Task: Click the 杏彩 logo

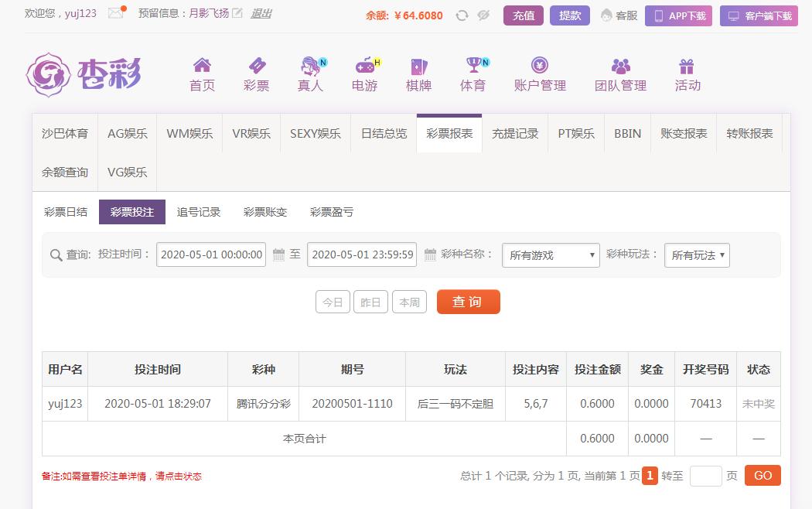Action: (84, 74)
